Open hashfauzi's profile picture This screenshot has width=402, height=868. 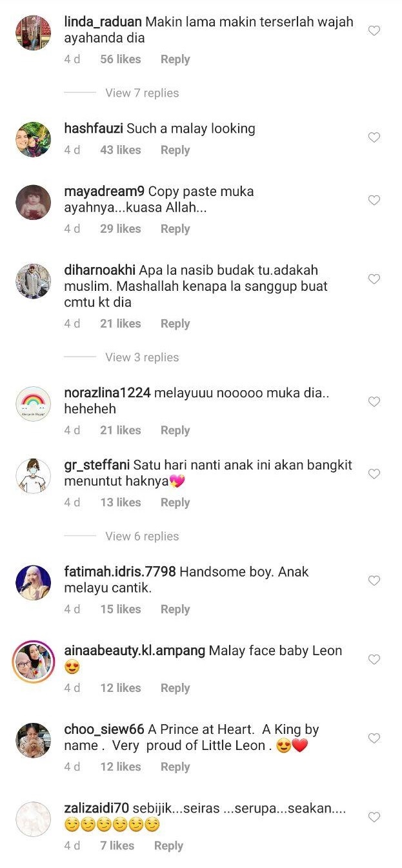coord(33,139)
